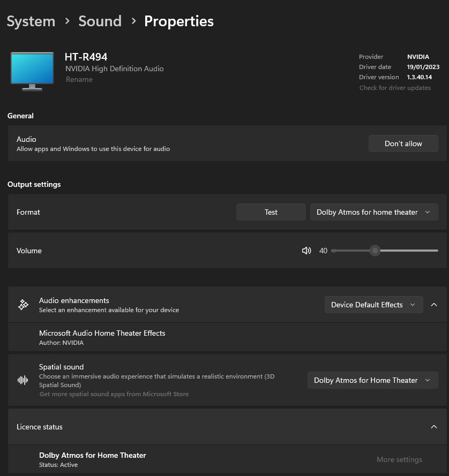449x476 pixels.
Task: Check for driver updates
Action: click(395, 88)
